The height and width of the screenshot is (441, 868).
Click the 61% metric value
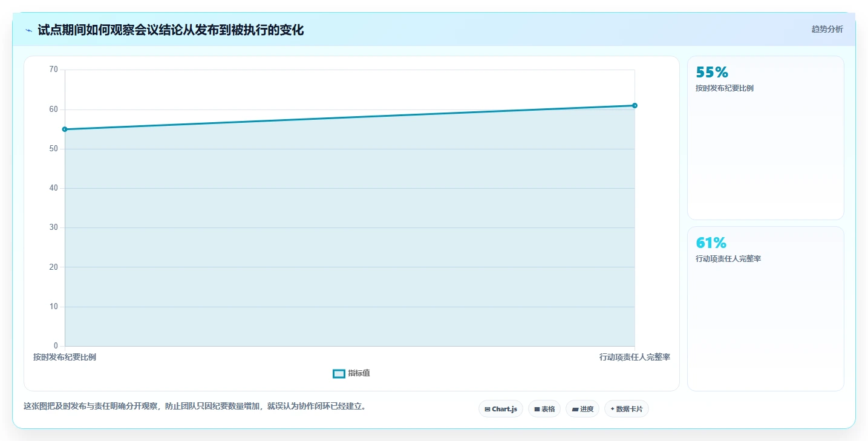tap(711, 243)
